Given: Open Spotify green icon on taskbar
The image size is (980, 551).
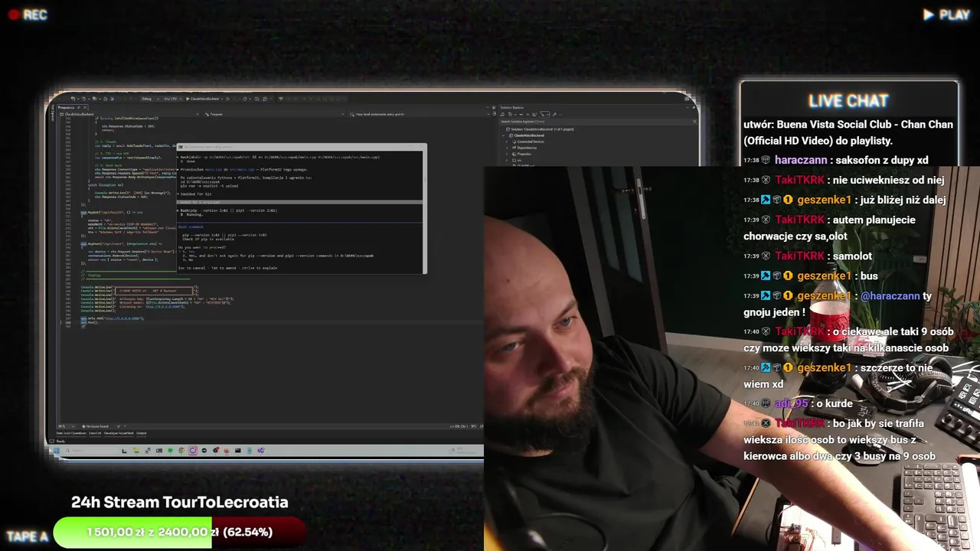Looking at the screenshot, I should point(170,450).
